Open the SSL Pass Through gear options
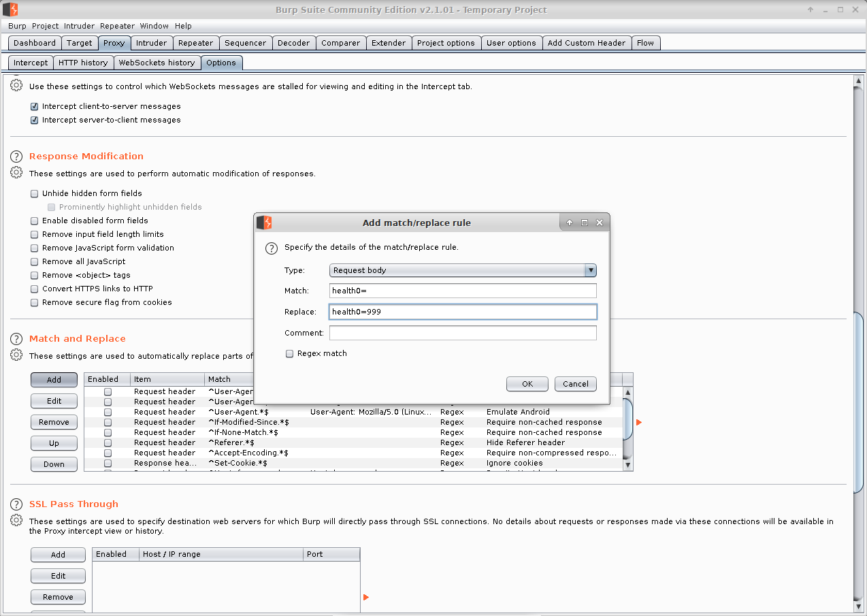Screen dimensions: 867x616 [x=16, y=521]
